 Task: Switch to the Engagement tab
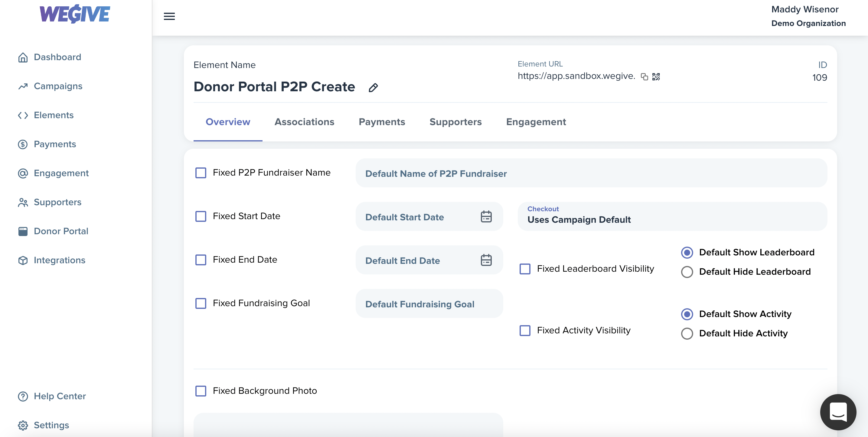coord(536,122)
